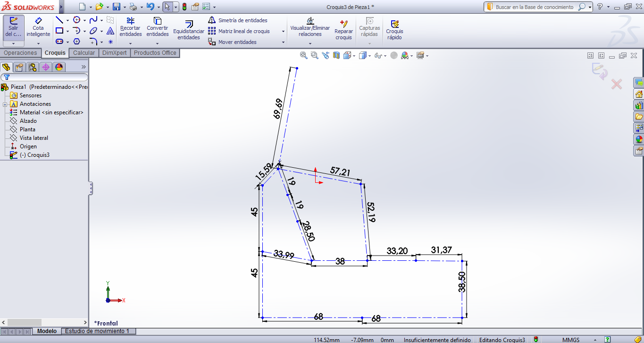644x343 pixels.
Task: Switch to Productos Office tab
Action: [x=155, y=53]
